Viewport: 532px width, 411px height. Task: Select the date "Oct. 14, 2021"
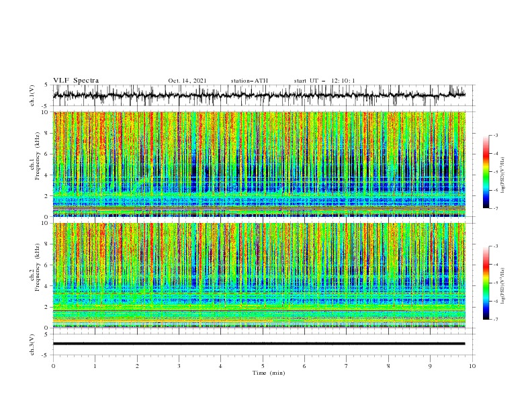pyautogui.click(x=187, y=81)
